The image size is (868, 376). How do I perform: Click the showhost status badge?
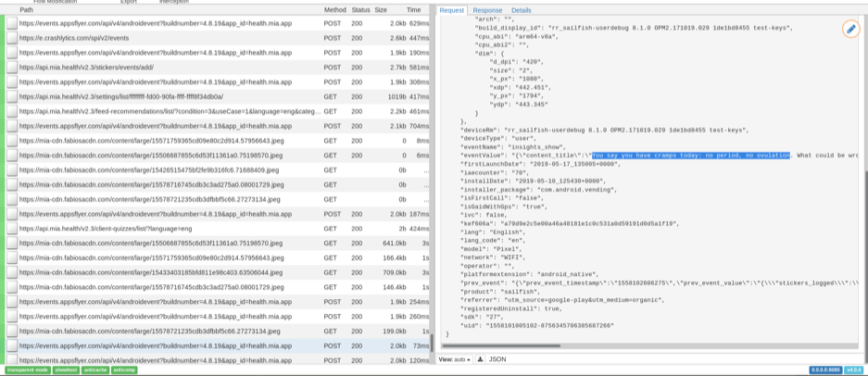(x=66, y=370)
